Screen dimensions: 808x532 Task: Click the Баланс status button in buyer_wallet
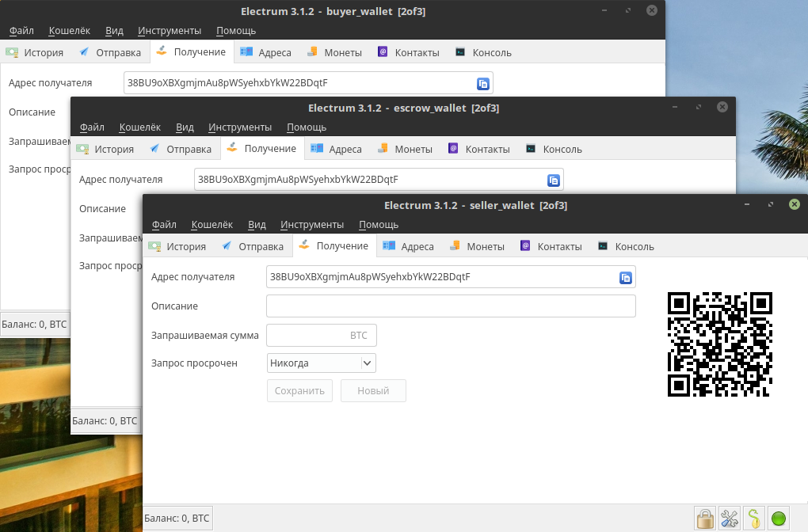tap(34, 325)
